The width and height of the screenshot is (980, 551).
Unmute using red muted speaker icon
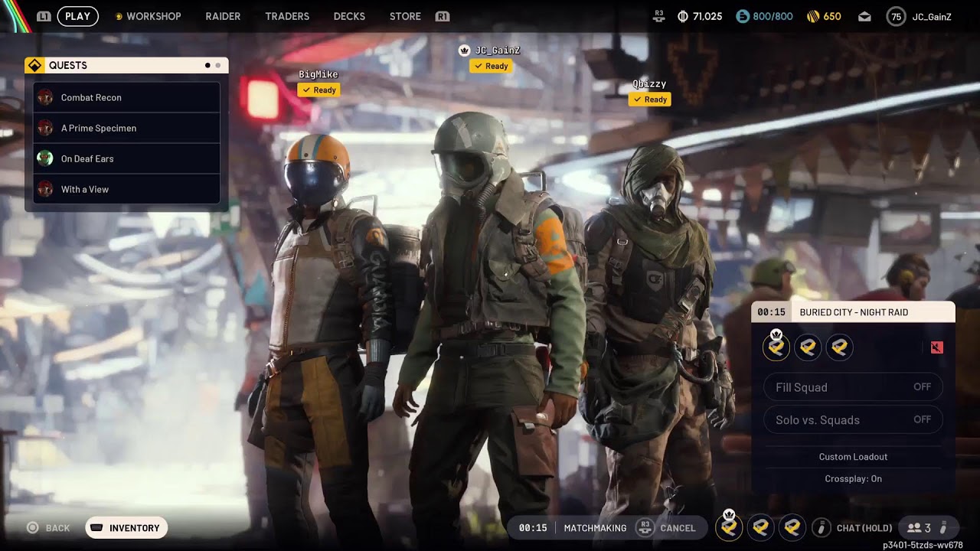(936, 347)
